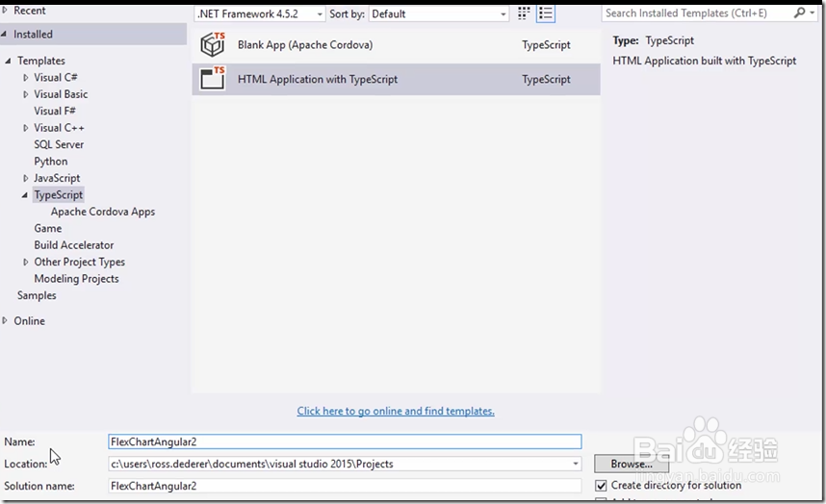Click the Online header label

coord(29,320)
